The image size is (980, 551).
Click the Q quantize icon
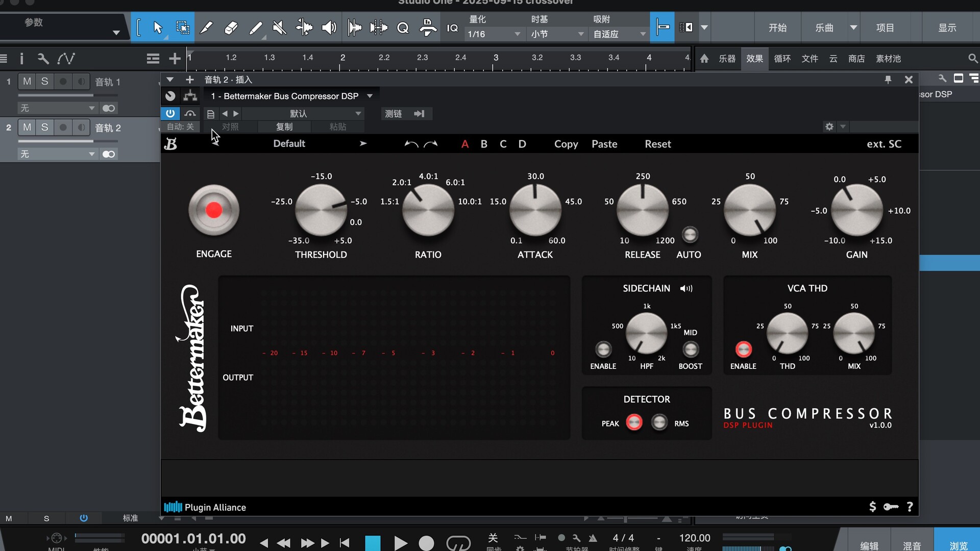click(x=403, y=28)
